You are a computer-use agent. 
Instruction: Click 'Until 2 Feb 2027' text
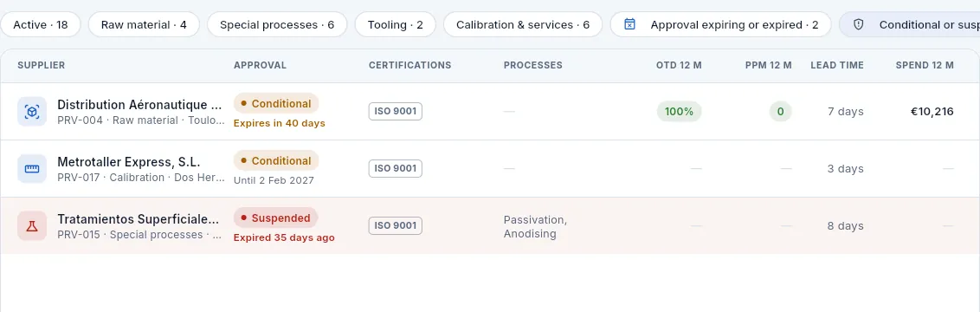[274, 180]
